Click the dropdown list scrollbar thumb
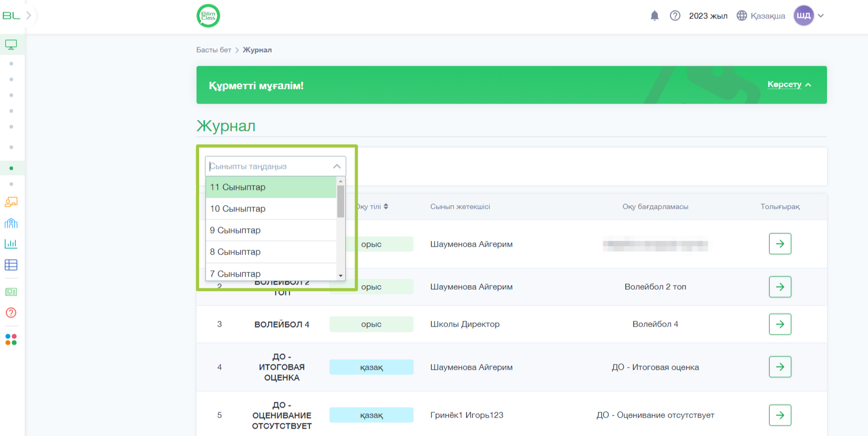The height and width of the screenshot is (436, 868). (340, 201)
